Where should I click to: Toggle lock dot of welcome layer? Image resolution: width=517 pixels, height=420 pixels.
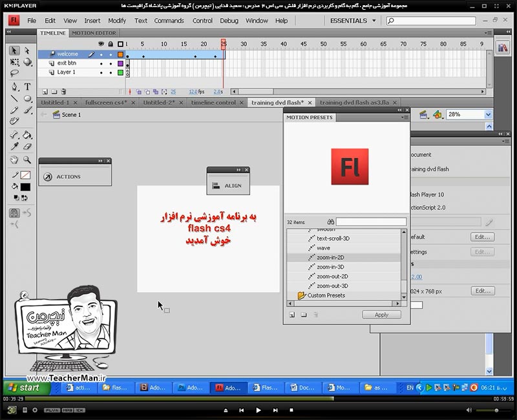(111, 54)
